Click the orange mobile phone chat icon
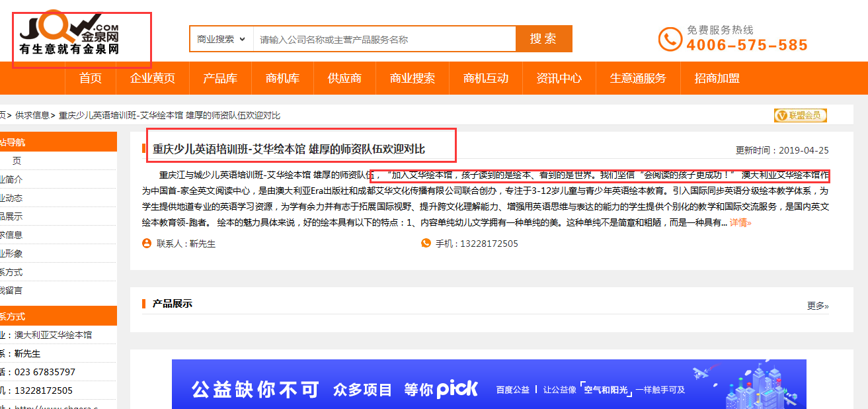The width and height of the screenshot is (868, 409). tap(426, 243)
